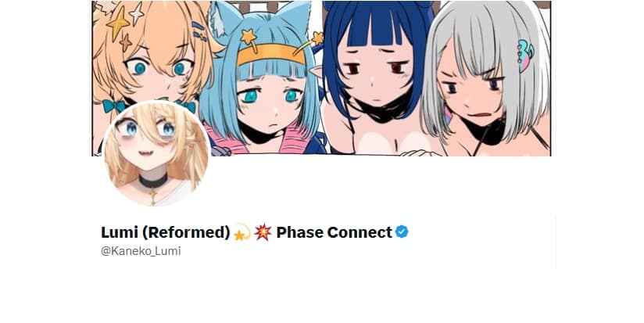
Task: Click the shark hair clip on silver hair
Action: [525, 56]
